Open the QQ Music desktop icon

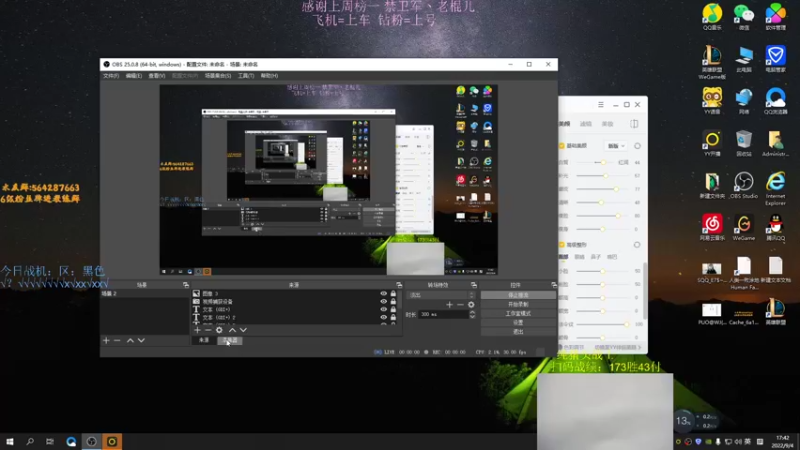click(x=712, y=16)
